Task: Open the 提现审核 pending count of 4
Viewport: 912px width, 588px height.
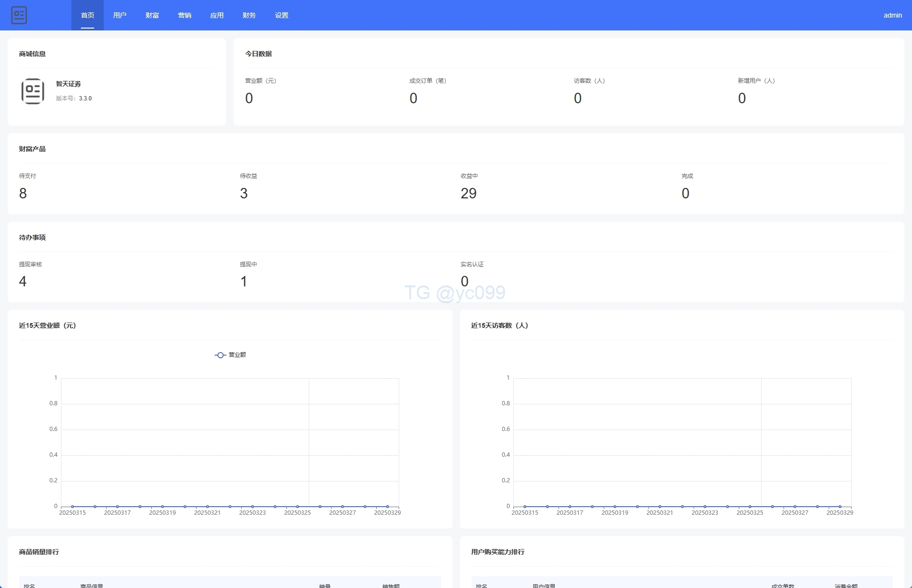Action: pos(23,282)
